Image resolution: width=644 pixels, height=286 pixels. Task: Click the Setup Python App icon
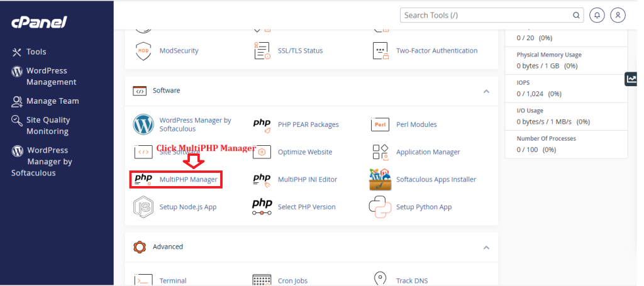click(x=380, y=207)
